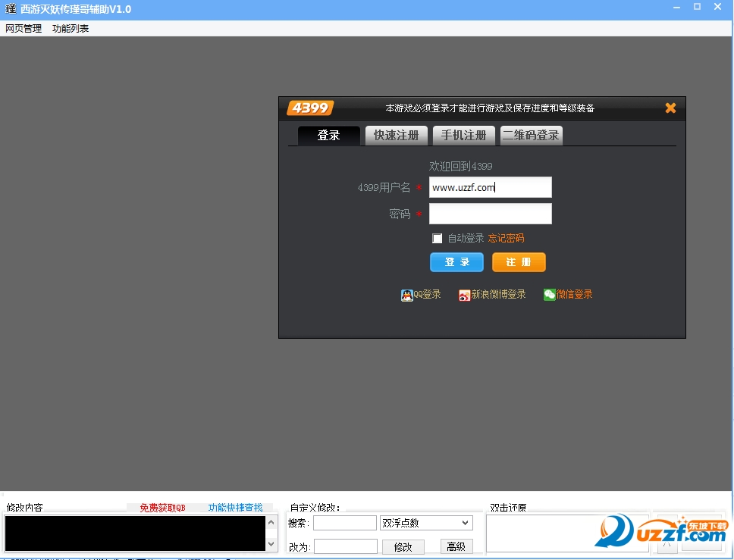
Task: Click the red 免费获取QB link
Action: point(162,508)
